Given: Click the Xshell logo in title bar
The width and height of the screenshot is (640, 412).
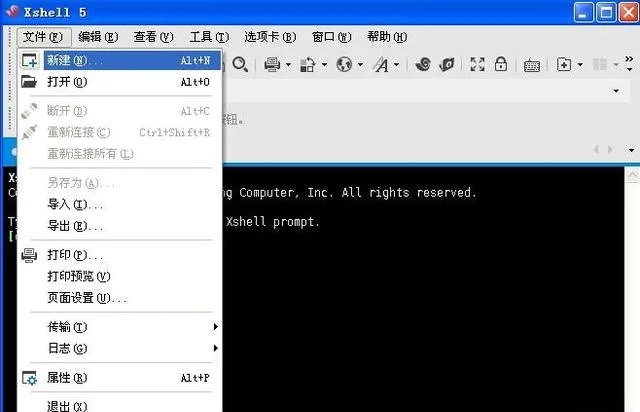Looking at the screenshot, I should tap(12, 11).
